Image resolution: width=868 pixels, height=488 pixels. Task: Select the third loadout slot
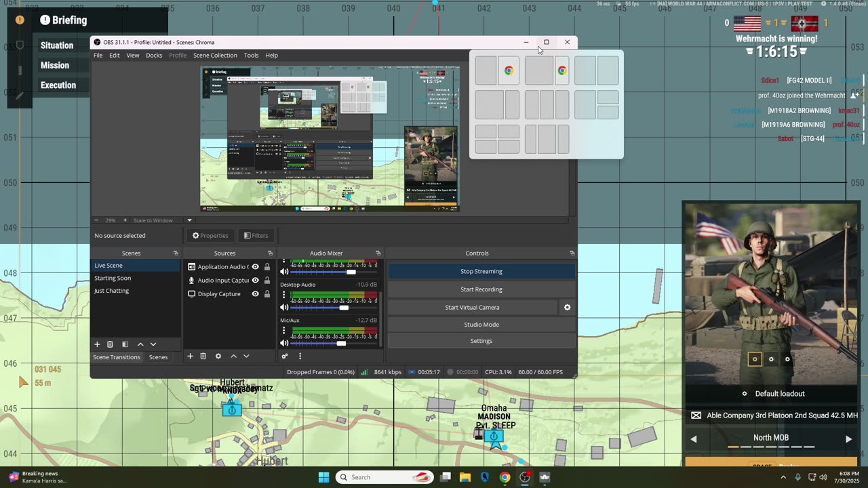[787, 359]
